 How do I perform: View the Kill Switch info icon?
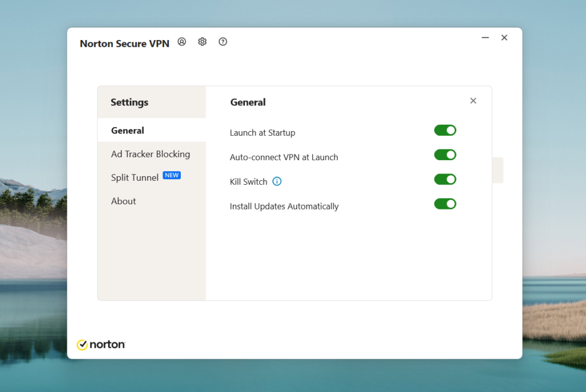pyautogui.click(x=276, y=181)
